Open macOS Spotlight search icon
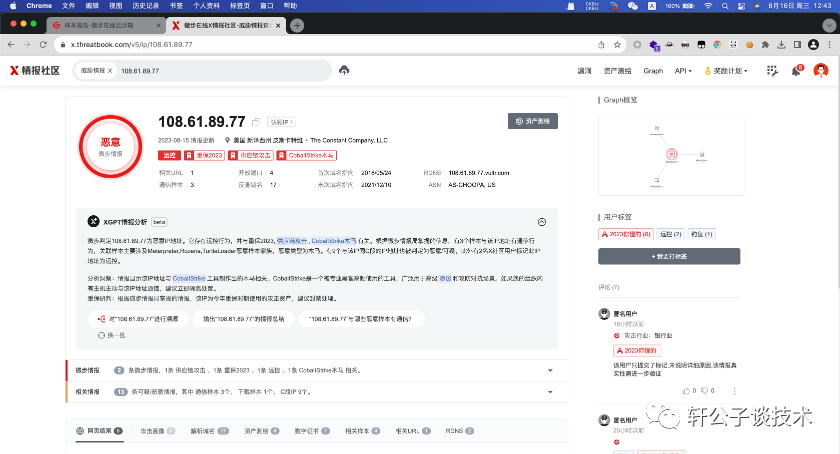 725,6
